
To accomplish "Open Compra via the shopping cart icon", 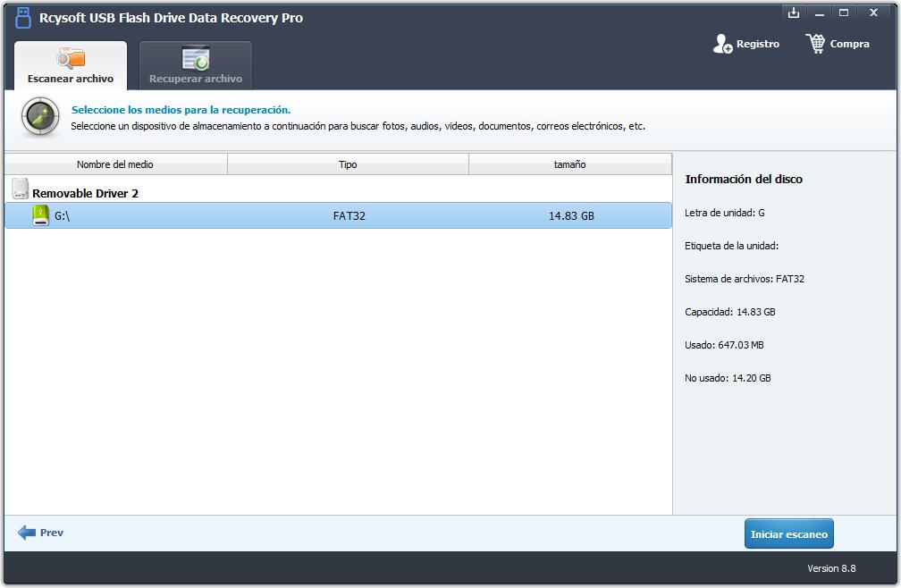I will [x=815, y=44].
